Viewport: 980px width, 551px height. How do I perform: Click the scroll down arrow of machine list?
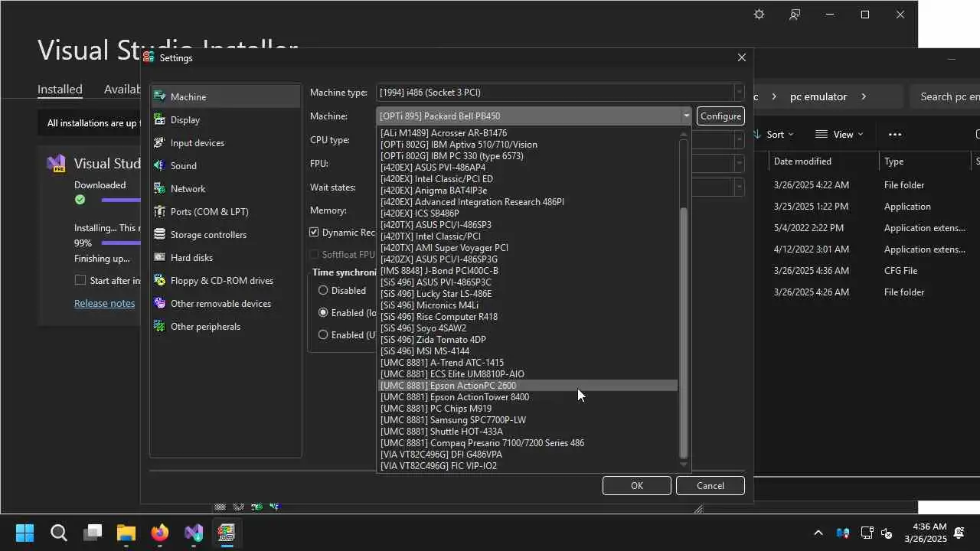click(684, 465)
